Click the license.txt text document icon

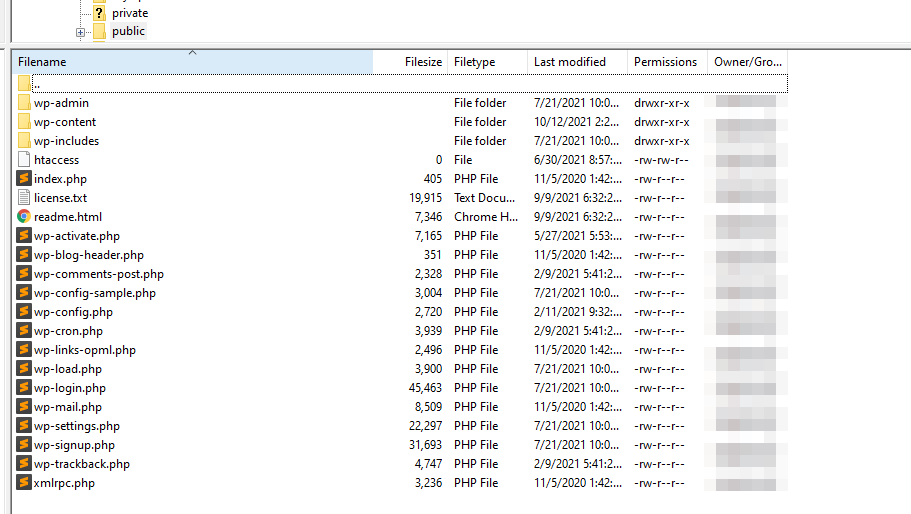pyautogui.click(x=24, y=197)
